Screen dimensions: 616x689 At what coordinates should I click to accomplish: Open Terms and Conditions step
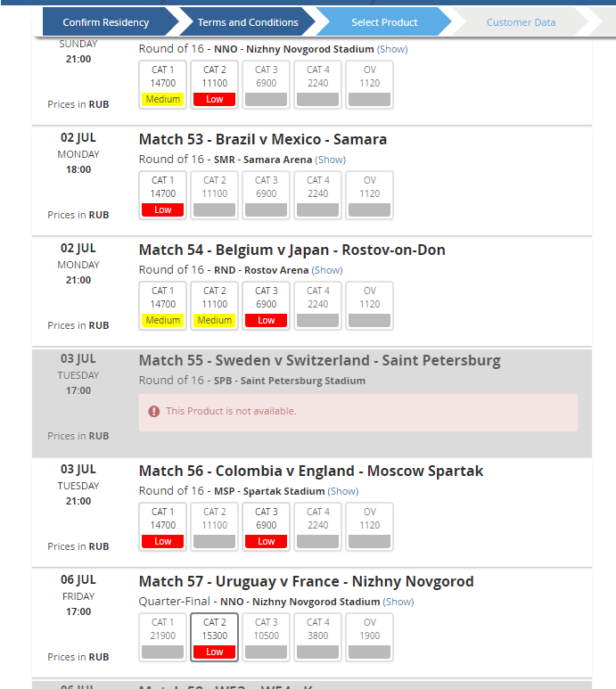coord(248,22)
